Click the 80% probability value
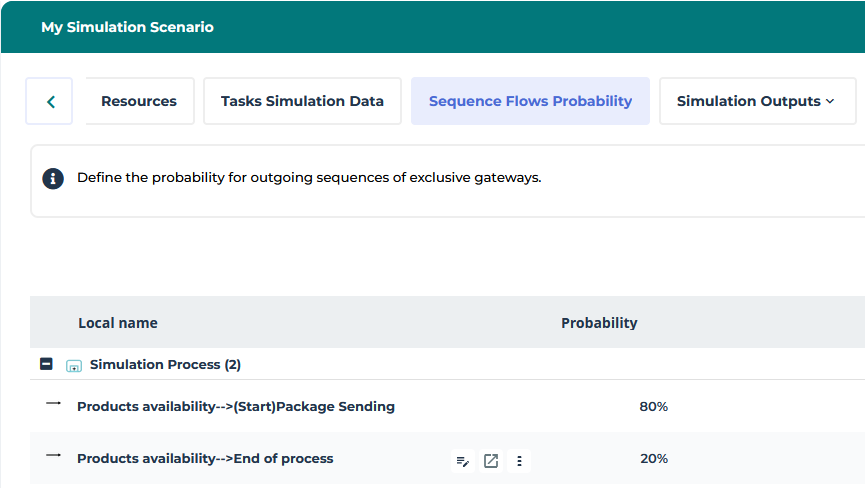865x488 pixels. tap(653, 407)
